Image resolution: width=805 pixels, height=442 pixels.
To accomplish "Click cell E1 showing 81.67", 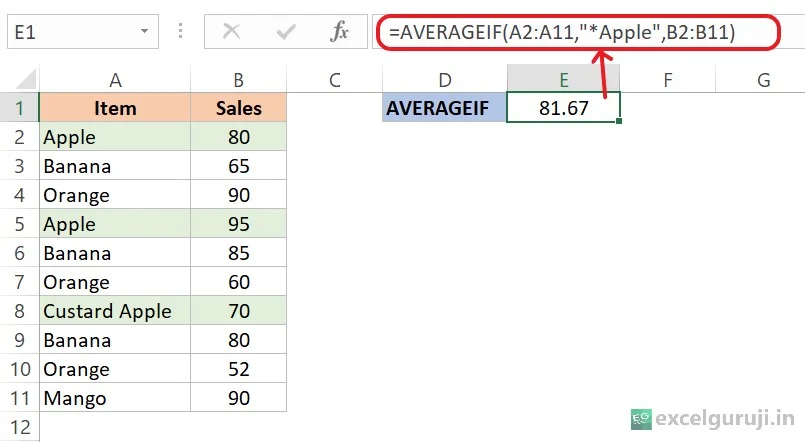I will (x=563, y=107).
